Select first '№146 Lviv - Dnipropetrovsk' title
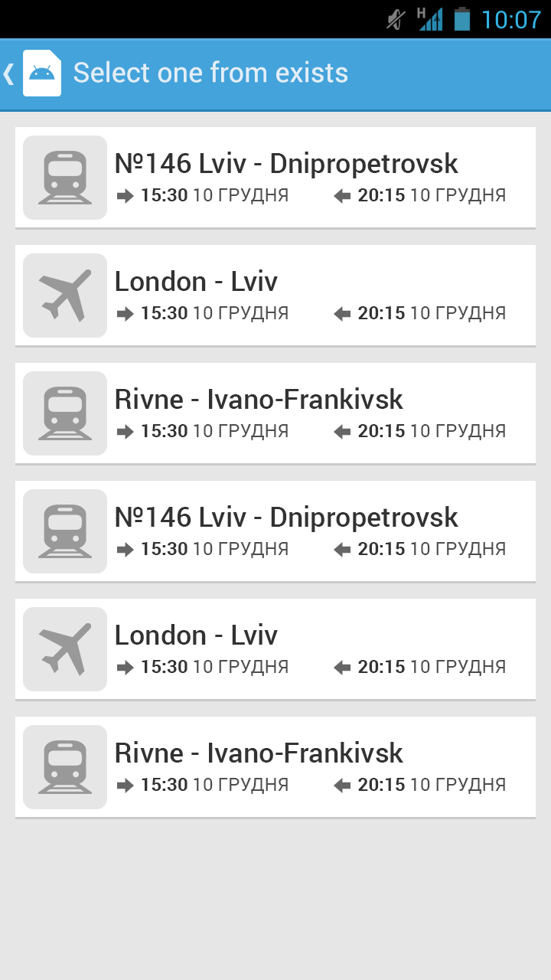Viewport: 551px width, 980px height. tap(286, 164)
